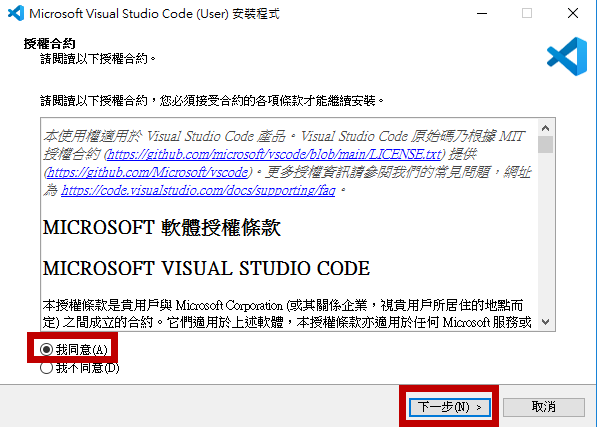This screenshot has width=597, height=427.
Task: Click the 授權合約 page title
Action: 49,43
